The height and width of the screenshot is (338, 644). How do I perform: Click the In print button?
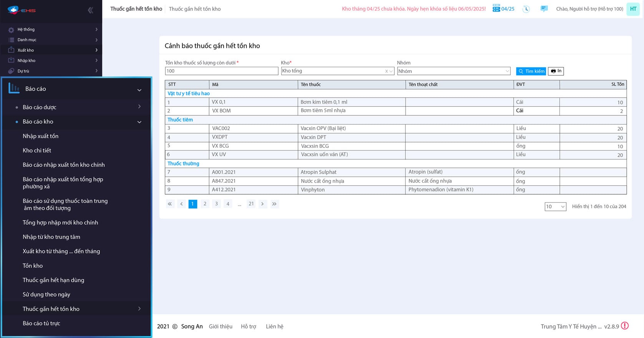(556, 71)
